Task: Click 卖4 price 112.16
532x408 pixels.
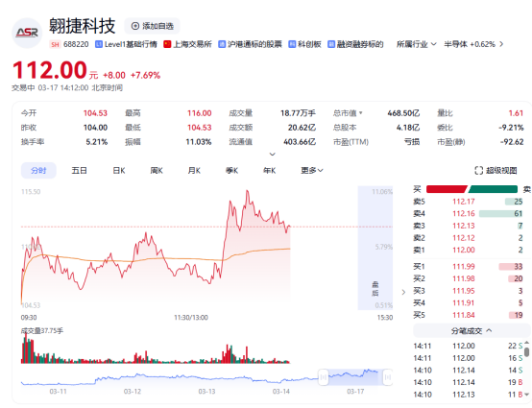Action: pyautogui.click(x=464, y=214)
